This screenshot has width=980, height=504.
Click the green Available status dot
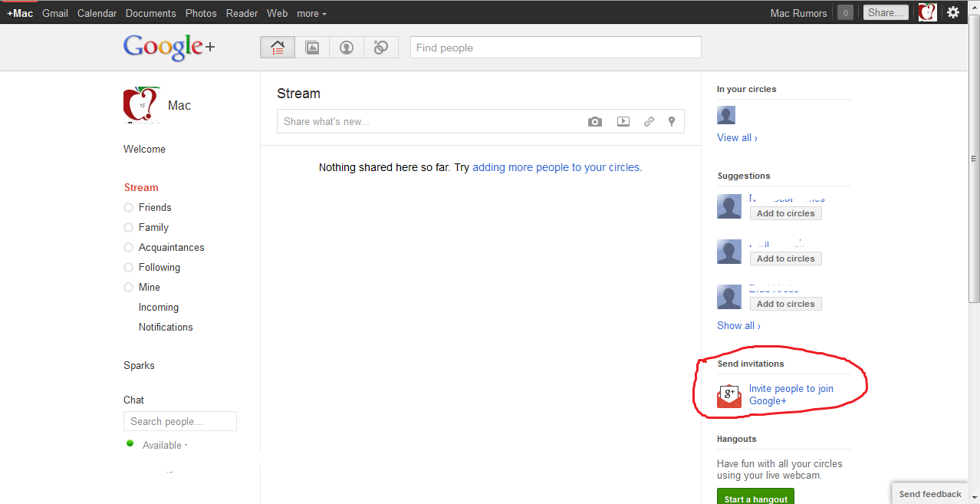point(130,443)
